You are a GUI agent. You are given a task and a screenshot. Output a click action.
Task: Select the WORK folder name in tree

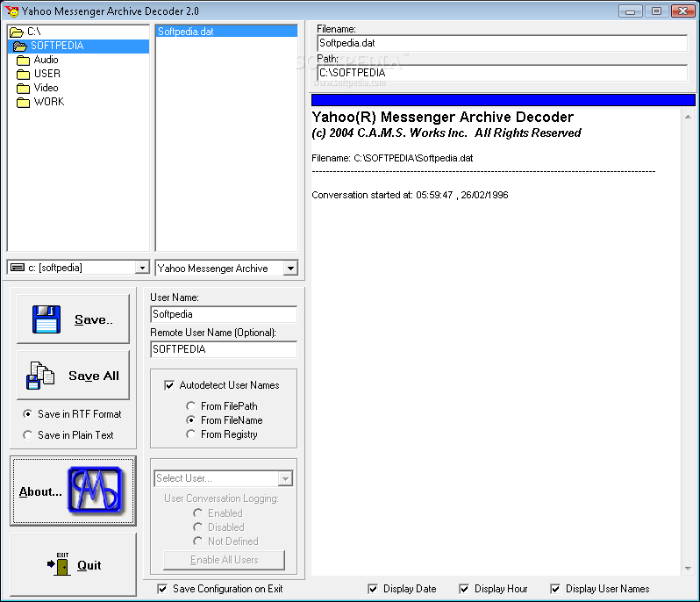(49, 102)
